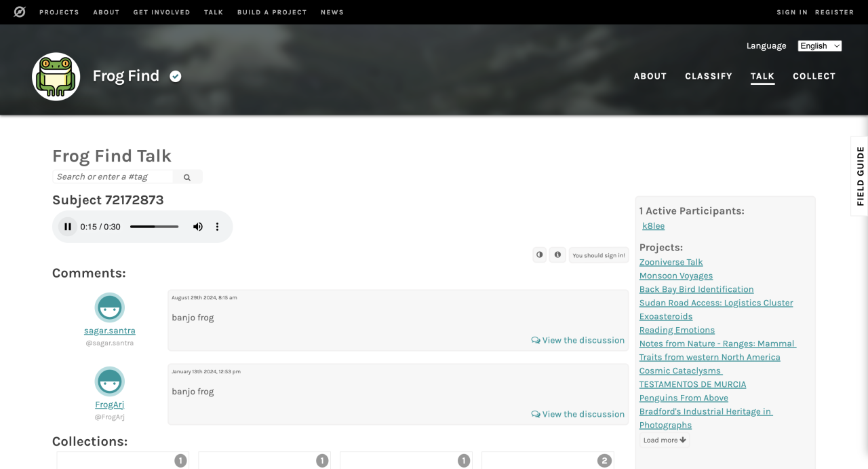Pause the audio playback
Viewport: 868px width, 469px height.
point(68,227)
